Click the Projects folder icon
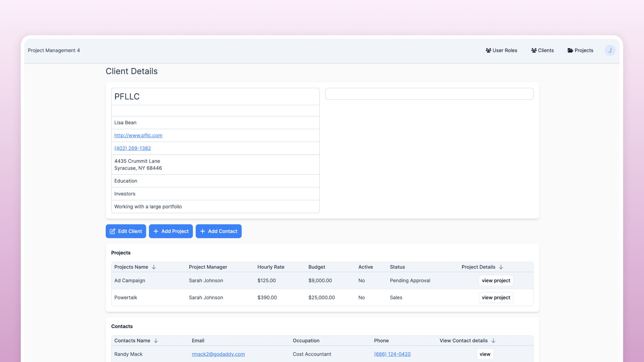 pos(570,50)
